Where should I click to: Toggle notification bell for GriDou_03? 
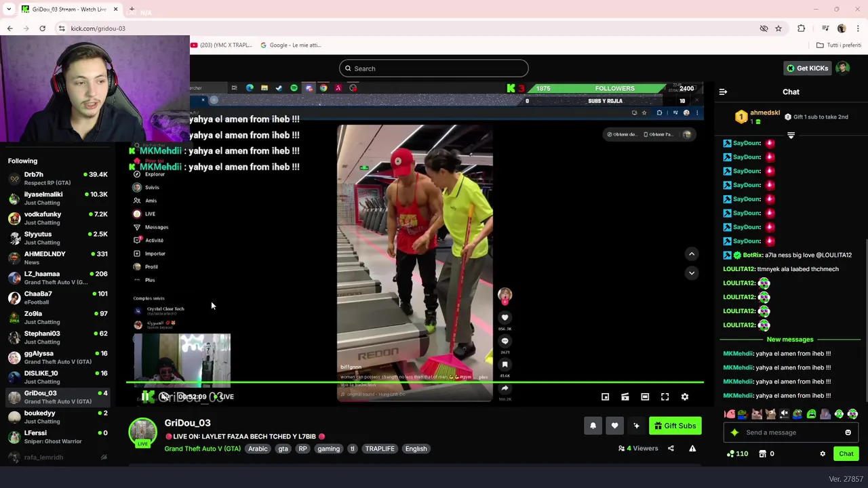point(593,426)
